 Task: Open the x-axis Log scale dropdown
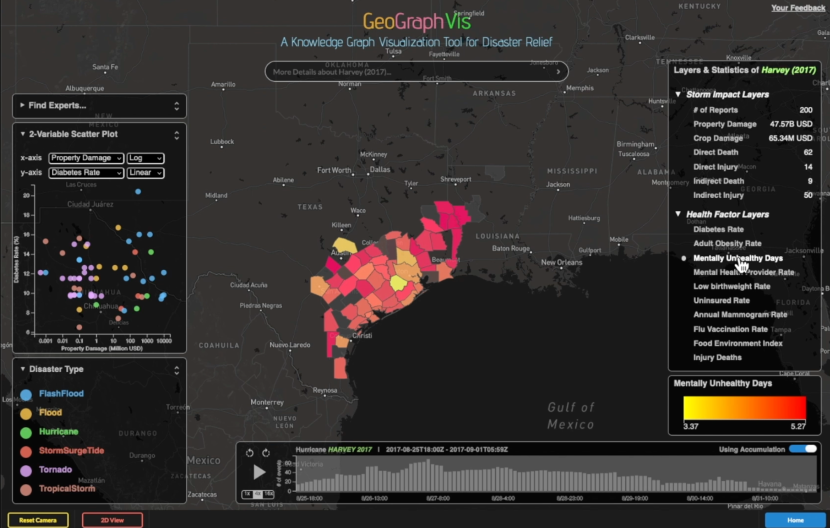146,158
